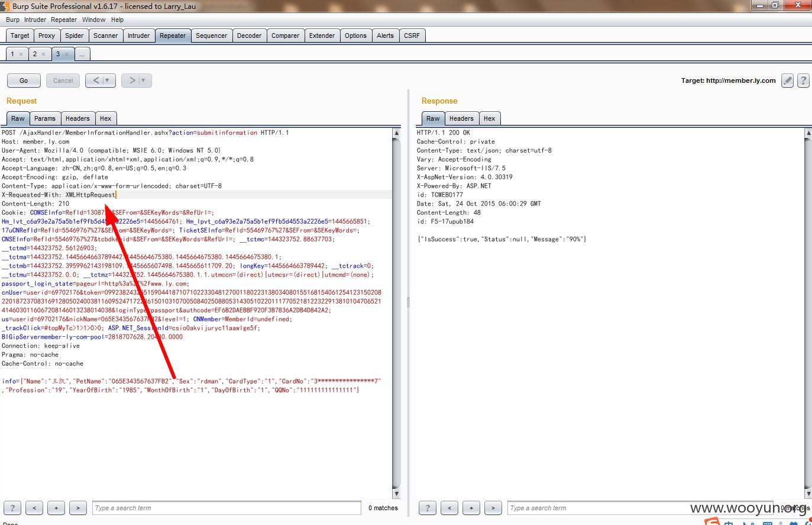Click request search plus options button
The image size is (812, 525).
point(56,508)
